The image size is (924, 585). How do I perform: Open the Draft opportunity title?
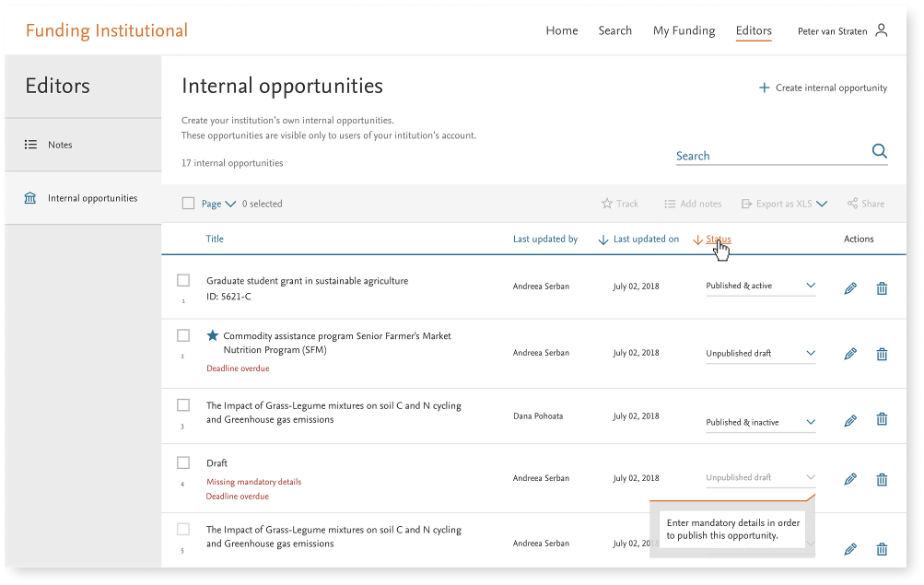pyautogui.click(x=216, y=463)
